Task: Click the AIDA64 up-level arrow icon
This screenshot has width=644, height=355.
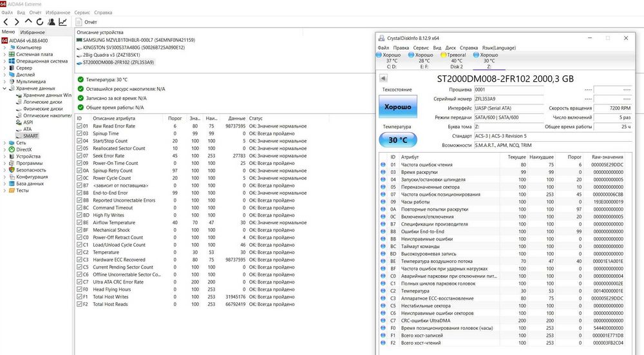Action: coord(28,21)
